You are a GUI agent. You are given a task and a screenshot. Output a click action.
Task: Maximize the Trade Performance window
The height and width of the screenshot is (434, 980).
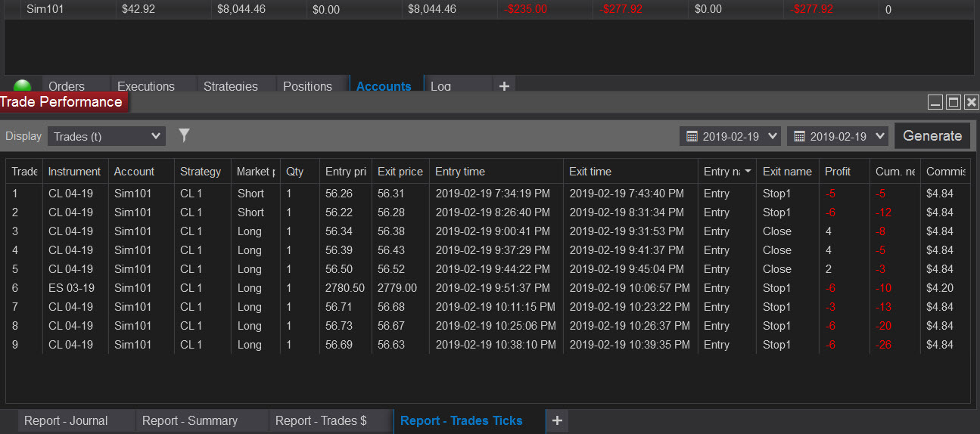tap(954, 102)
